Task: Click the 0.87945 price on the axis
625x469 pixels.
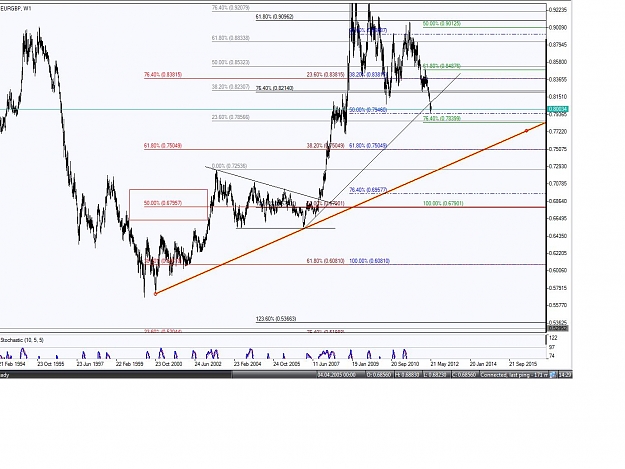Action: pos(558,45)
